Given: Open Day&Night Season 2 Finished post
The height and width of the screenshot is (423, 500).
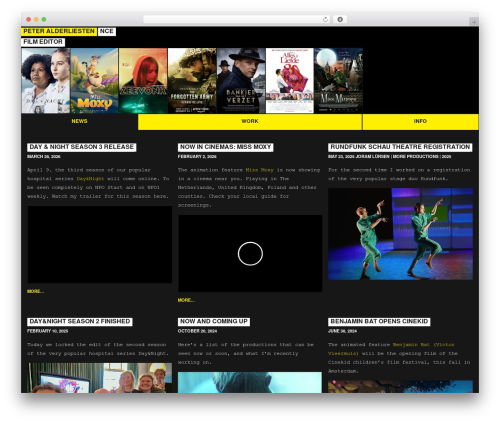Looking at the screenshot, I should point(80,322).
